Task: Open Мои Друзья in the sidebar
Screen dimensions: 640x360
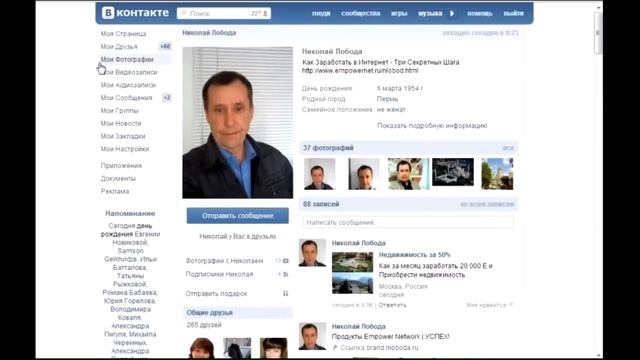Action: point(119,47)
